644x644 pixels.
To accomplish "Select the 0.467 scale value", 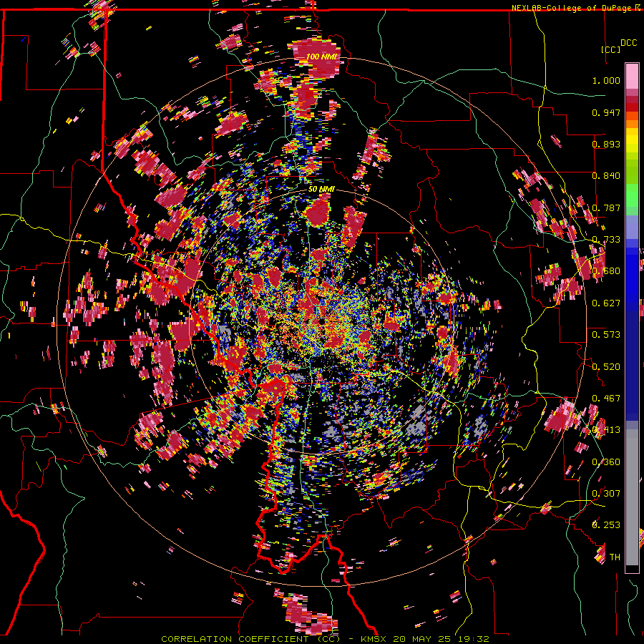I will pos(606,399).
